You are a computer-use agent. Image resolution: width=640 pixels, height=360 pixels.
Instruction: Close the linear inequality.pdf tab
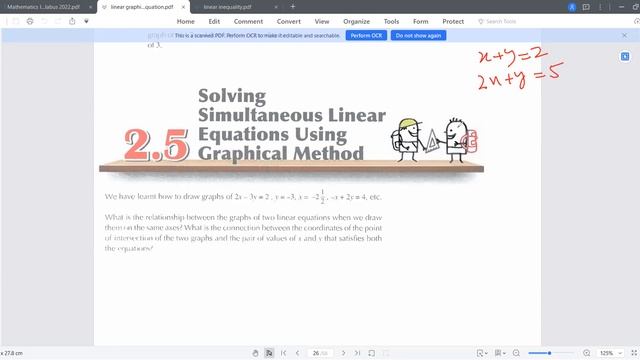[276, 7]
